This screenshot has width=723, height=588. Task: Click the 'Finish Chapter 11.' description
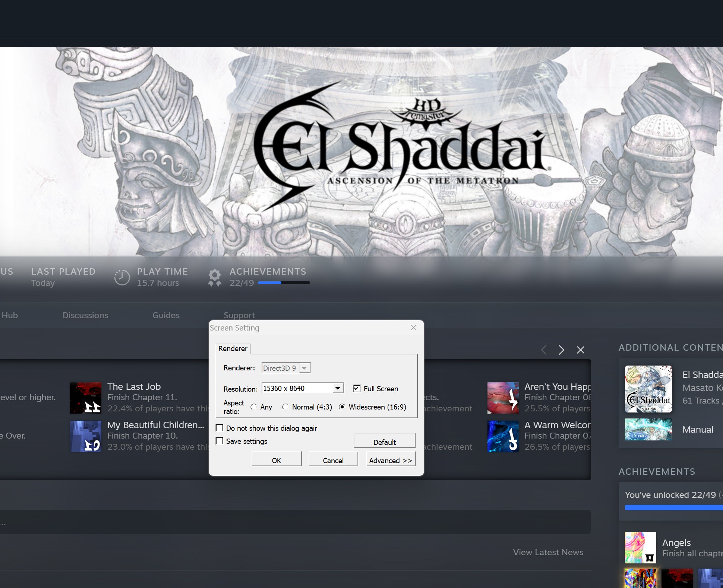pyautogui.click(x=142, y=397)
